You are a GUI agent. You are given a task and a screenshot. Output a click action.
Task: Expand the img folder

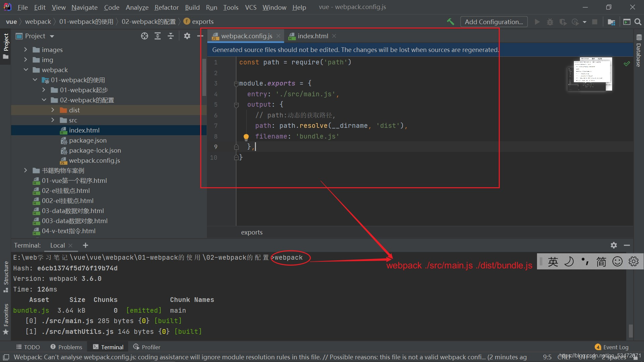click(x=25, y=60)
